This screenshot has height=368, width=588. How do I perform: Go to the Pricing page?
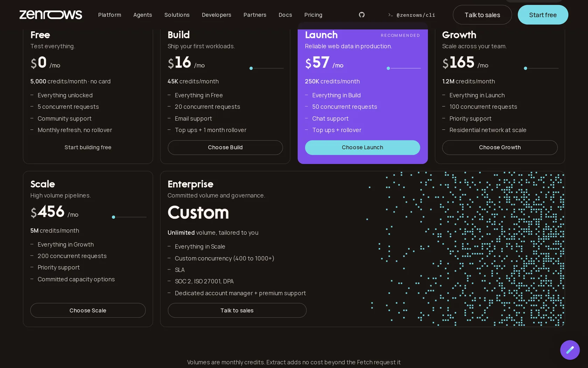(313, 15)
